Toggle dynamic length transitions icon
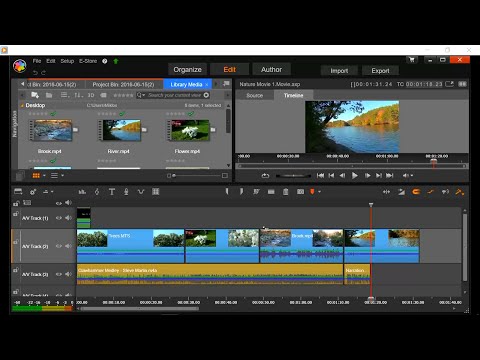The height and width of the screenshot is (360, 480). tap(401, 192)
